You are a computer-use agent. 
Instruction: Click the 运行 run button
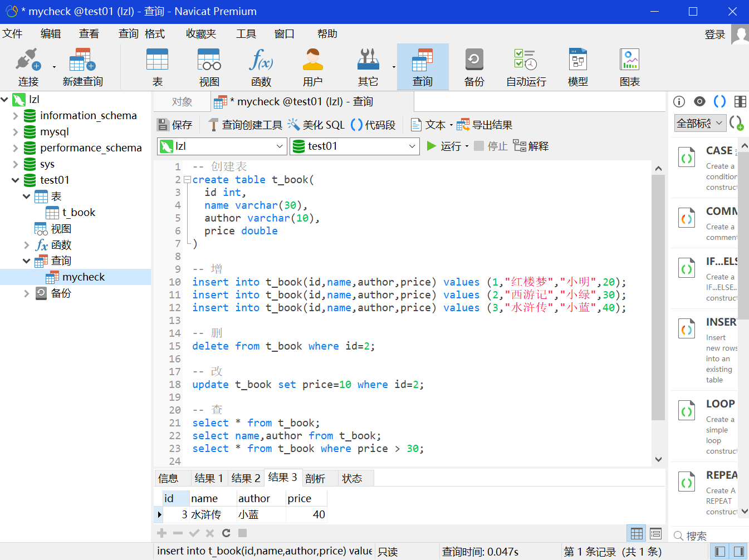pos(444,146)
